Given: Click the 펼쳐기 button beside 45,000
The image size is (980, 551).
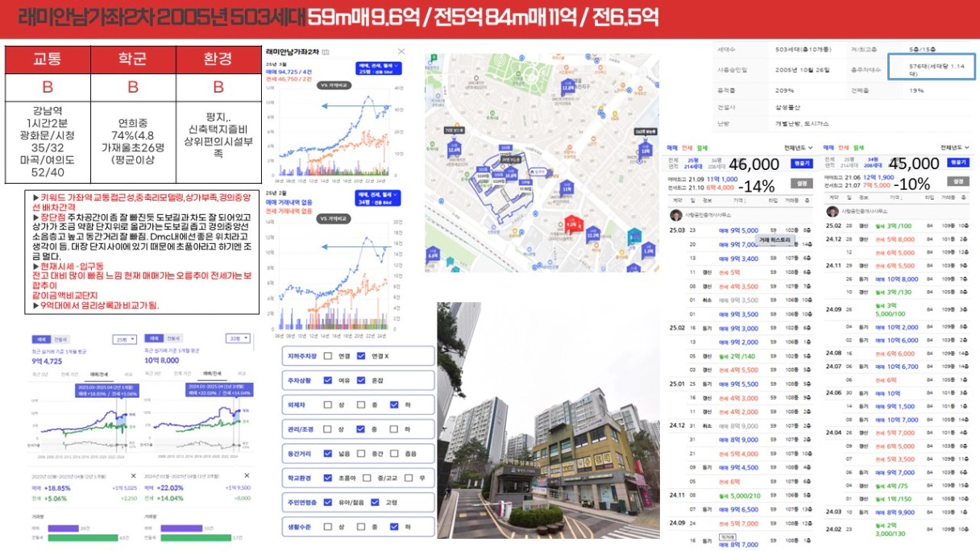Looking at the screenshot, I should tap(960, 164).
